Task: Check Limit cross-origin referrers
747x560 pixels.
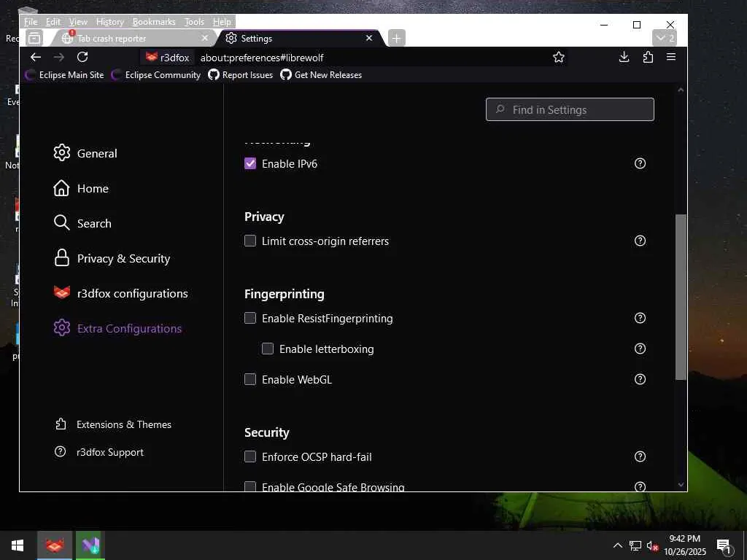Action: [250, 241]
